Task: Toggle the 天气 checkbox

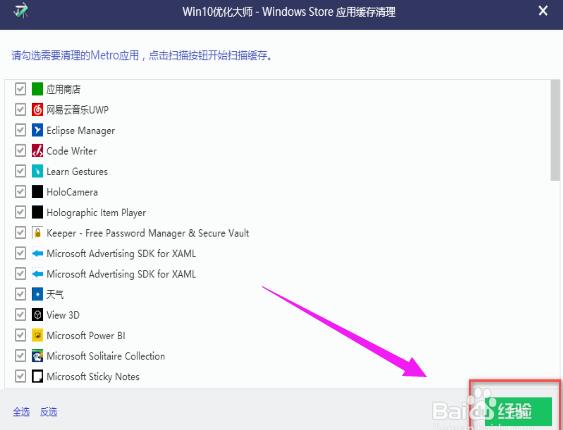Action: pyautogui.click(x=20, y=294)
